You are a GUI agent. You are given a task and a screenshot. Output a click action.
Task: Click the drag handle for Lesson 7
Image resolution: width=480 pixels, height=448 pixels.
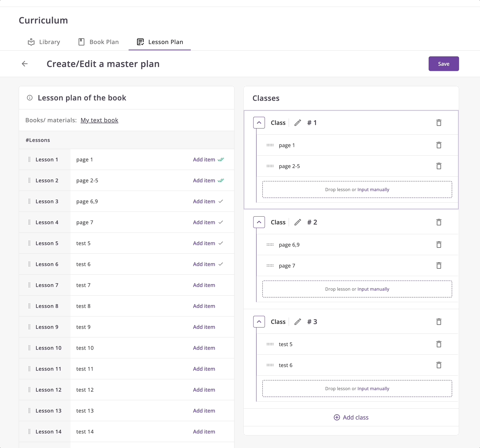tap(29, 285)
